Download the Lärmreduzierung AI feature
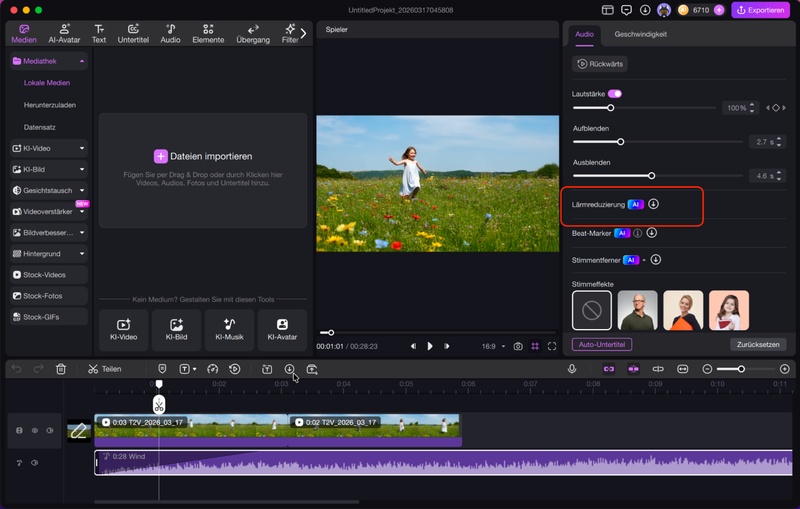This screenshot has width=800, height=509. (x=654, y=204)
